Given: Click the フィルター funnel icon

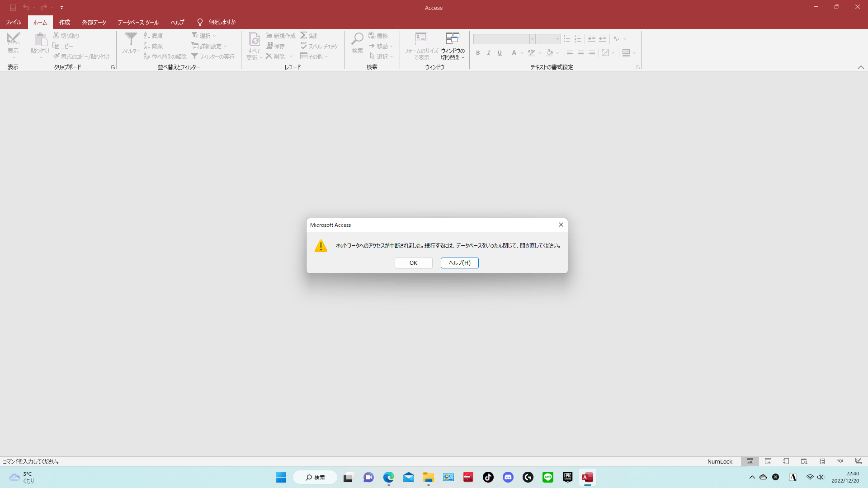Looking at the screenshot, I should 131,39.
